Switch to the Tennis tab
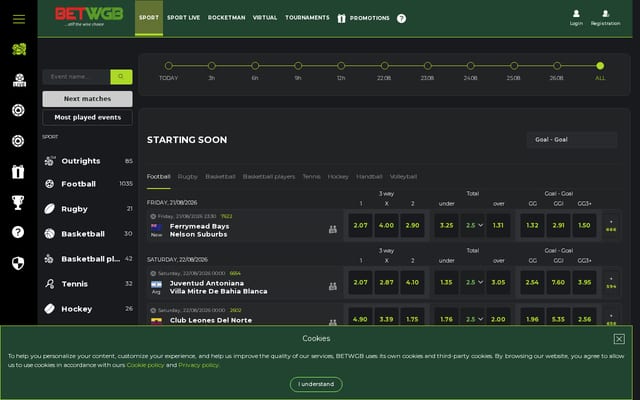 click(311, 177)
